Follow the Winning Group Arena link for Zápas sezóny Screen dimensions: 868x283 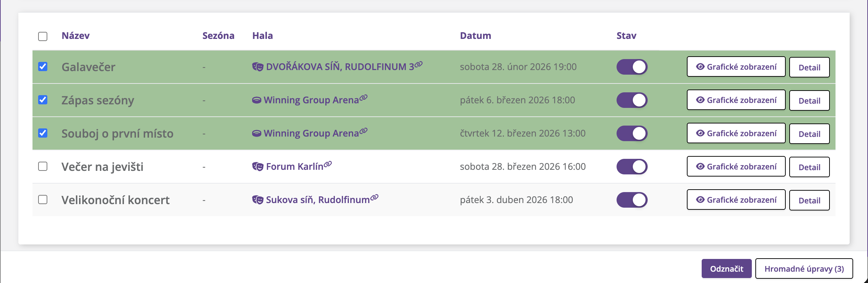click(311, 100)
